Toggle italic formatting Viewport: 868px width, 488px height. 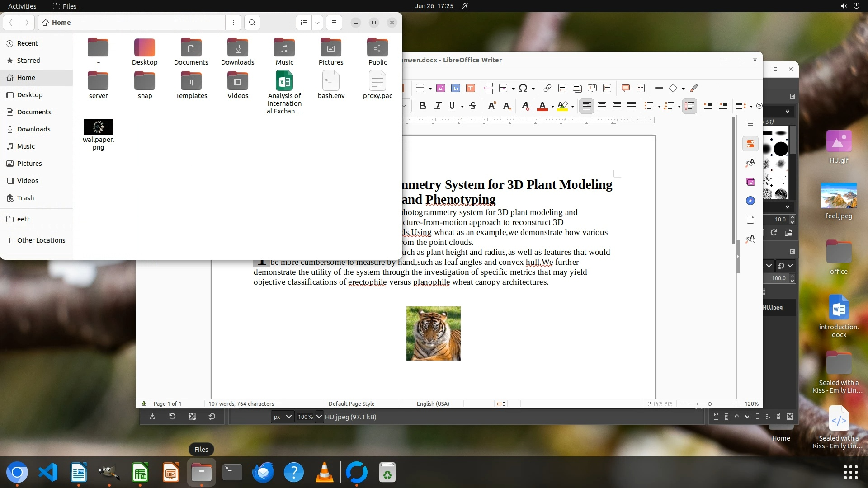click(438, 106)
